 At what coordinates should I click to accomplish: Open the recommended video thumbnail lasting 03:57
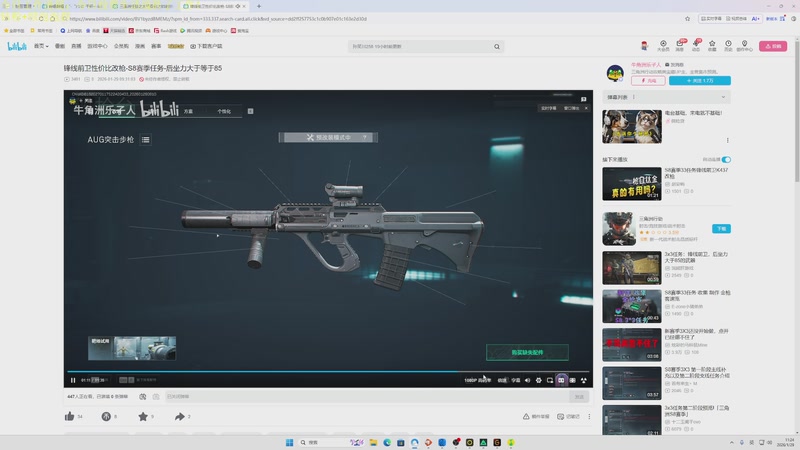tap(632, 383)
